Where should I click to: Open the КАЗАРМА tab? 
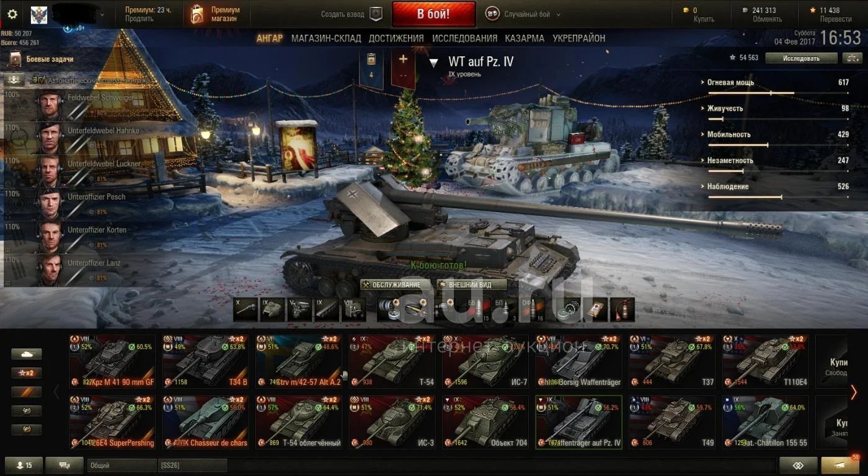525,38
